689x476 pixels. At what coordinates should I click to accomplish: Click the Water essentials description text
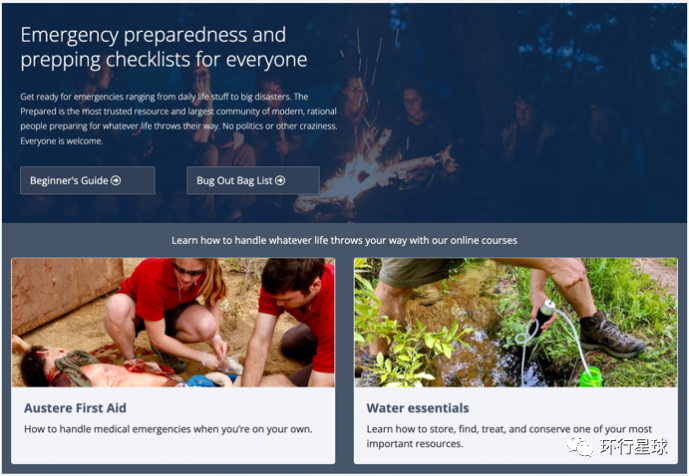(509, 436)
